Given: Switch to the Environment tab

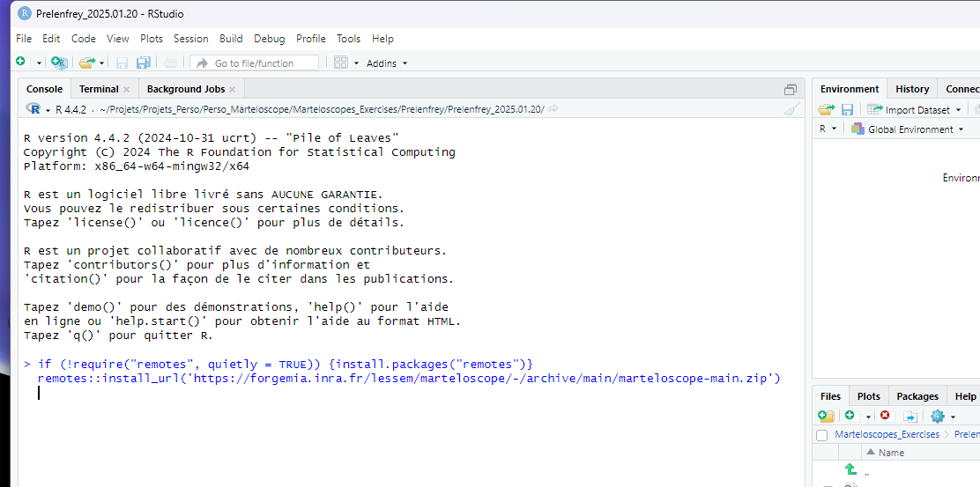Looking at the screenshot, I should pos(850,89).
